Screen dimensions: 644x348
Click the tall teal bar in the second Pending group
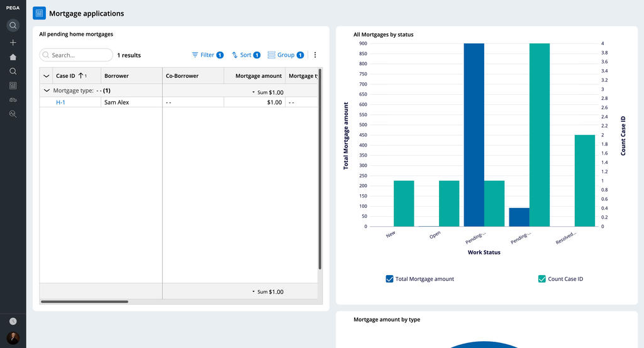click(x=539, y=134)
